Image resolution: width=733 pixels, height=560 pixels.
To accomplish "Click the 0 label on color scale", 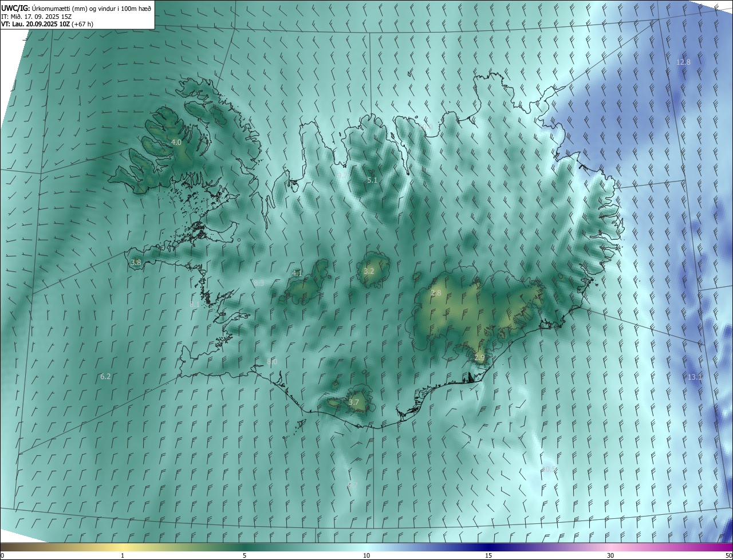I will coord(2,555).
